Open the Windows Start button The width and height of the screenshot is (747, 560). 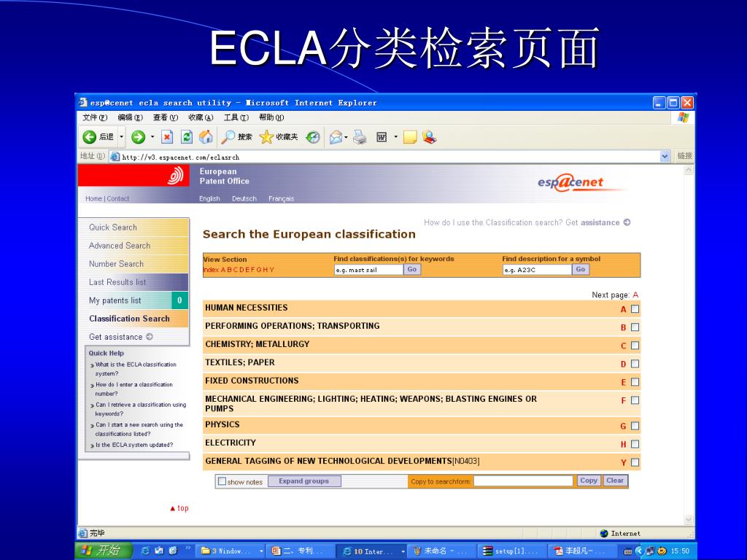pyautogui.click(x=103, y=551)
